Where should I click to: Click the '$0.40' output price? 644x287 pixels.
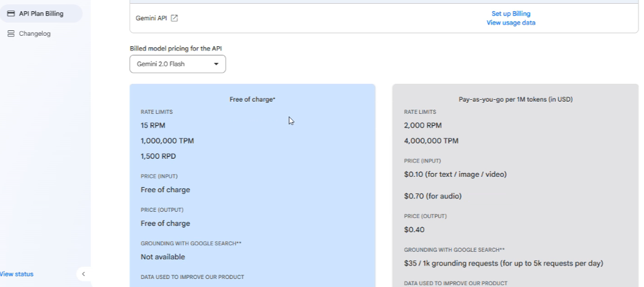[x=414, y=230]
